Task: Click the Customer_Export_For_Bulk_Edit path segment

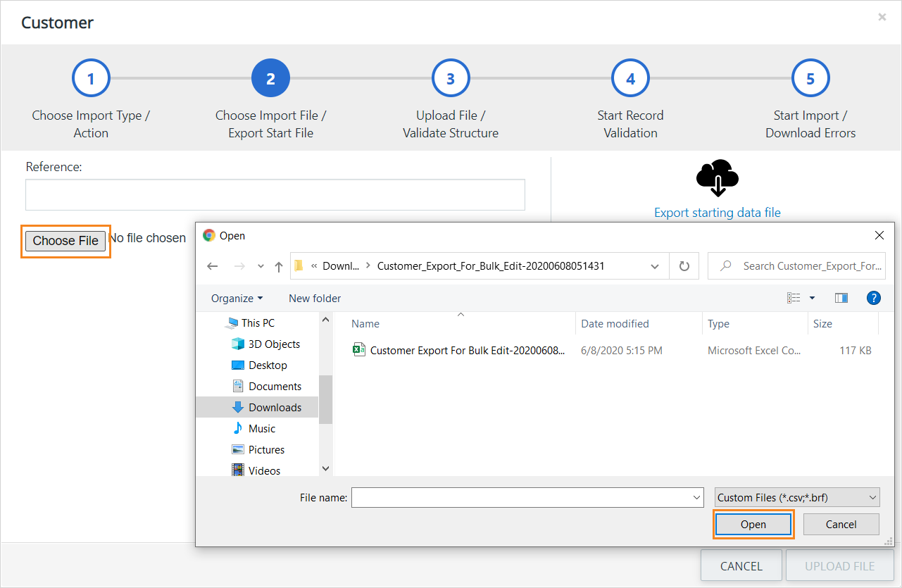Action: [491, 266]
